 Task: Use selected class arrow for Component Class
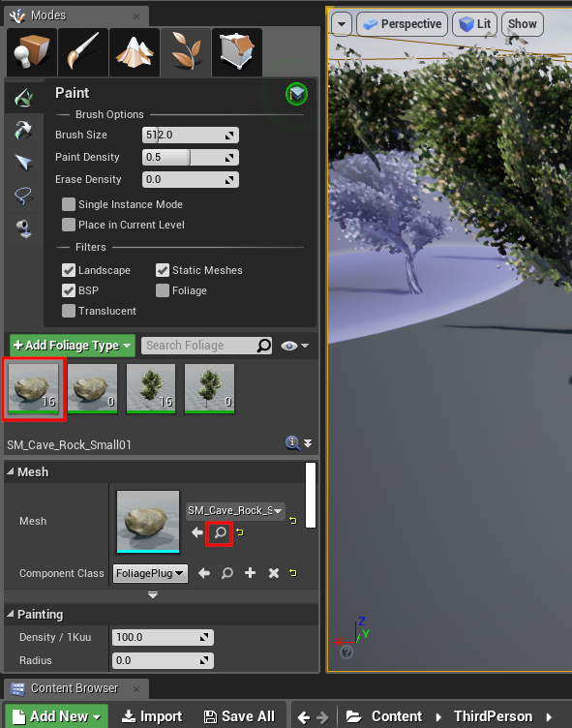click(x=204, y=573)
